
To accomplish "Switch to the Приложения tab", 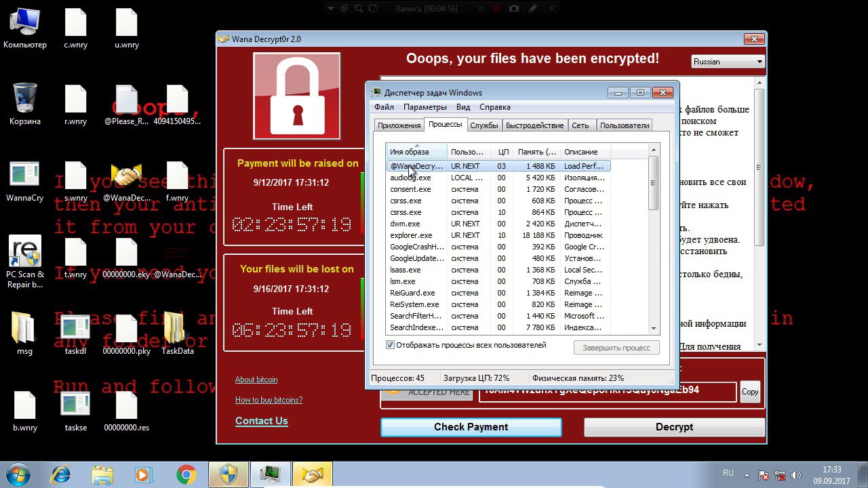I will (x=399, y=125).
